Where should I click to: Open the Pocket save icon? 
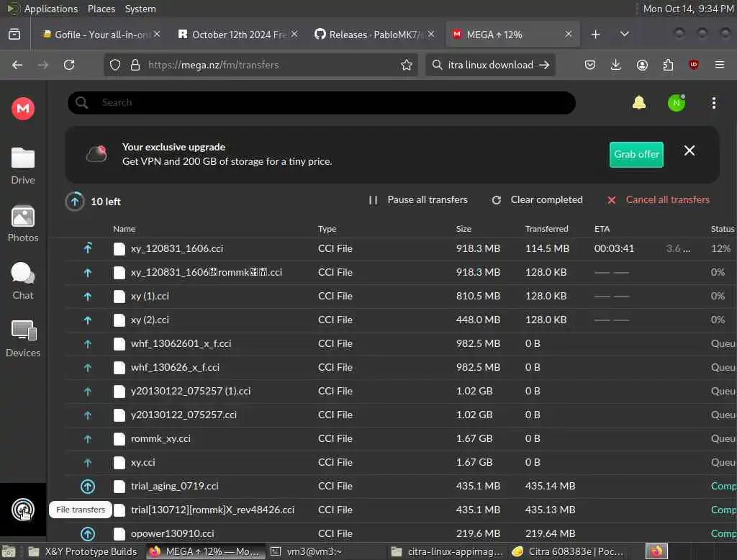[x=590, y=65]
